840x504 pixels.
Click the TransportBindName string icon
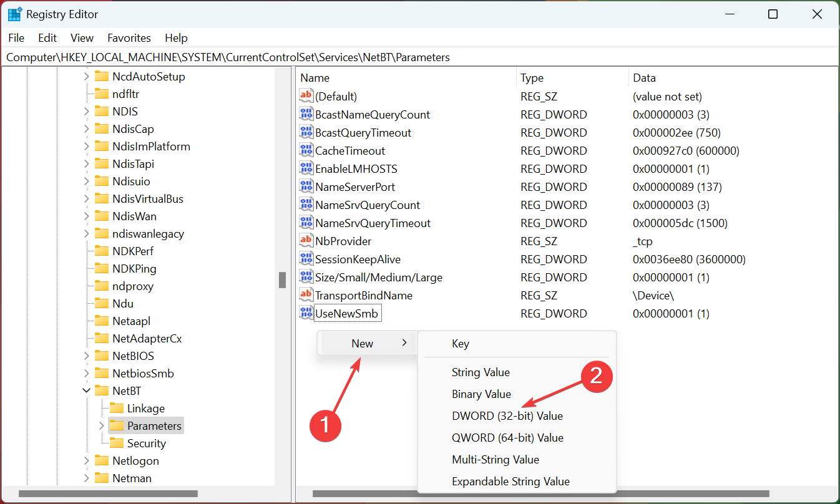click(306, 295)
